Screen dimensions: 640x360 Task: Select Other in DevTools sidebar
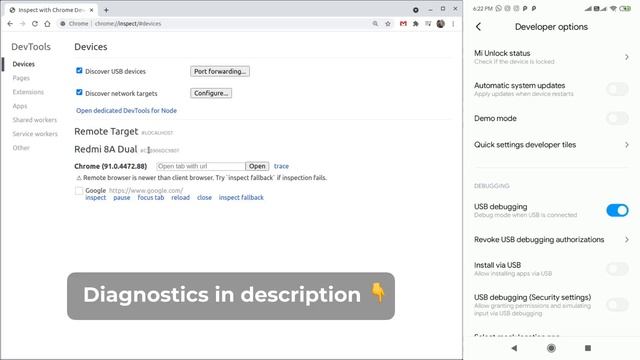21,148
